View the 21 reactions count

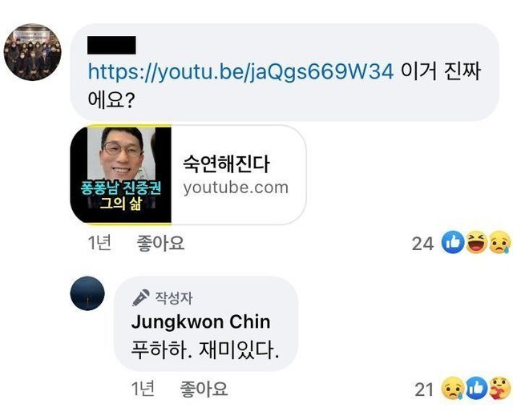(x=425, y=390)
